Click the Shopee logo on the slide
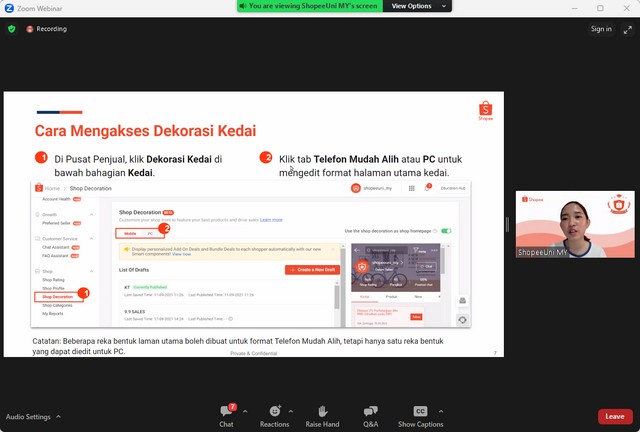This screenshot has height=432, width=640. [486, 110]
